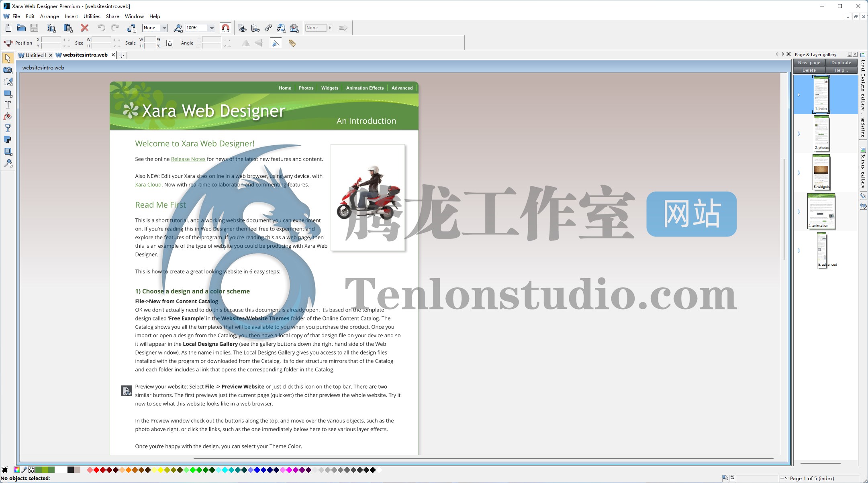Create a new document with toolbar icon
The height and width of the screenshot is (483, 868).
[8, 28]
